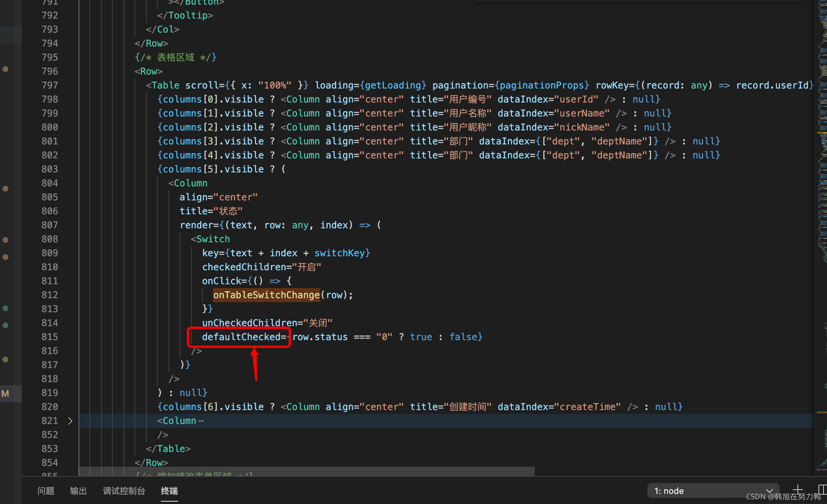827x504 pixels.
Task: Click the unCheckedChildren attribute on line 814
Action: [250, 323]
